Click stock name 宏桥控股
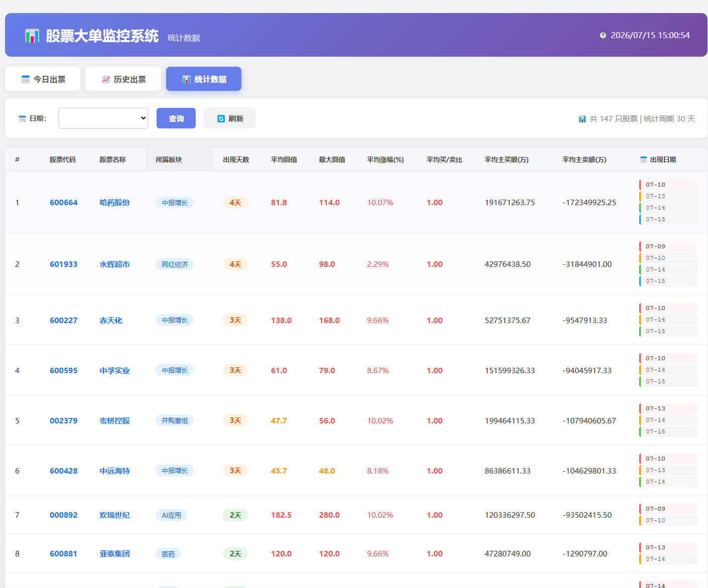Image resolution: width=708 pixels, height=588 pixels. (x=114, y=420)
